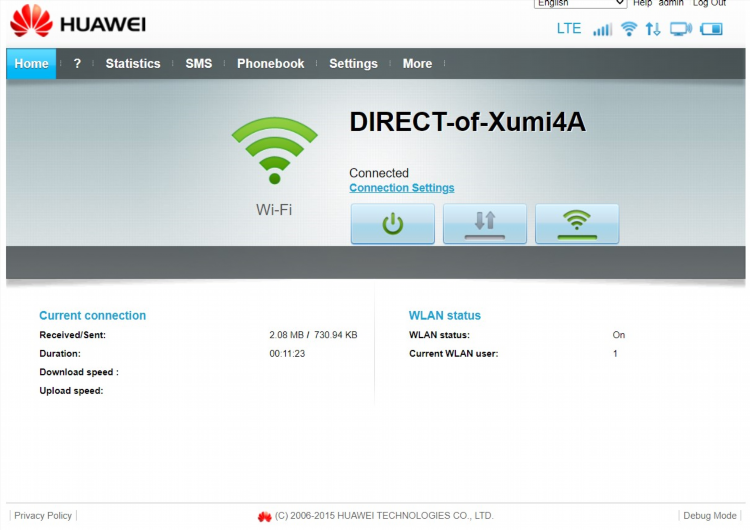Click the signal strength bars icon
This screenshot has width=750, height=530.
602,30
